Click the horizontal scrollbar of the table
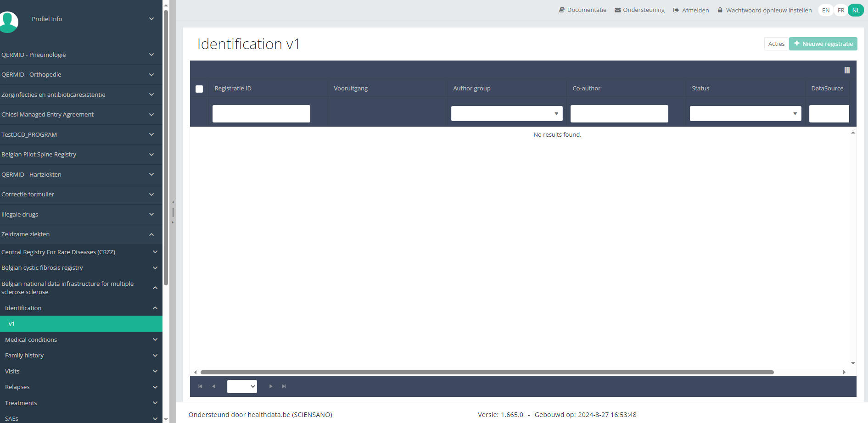The image size is (868, 423). (x=487, y=372)
